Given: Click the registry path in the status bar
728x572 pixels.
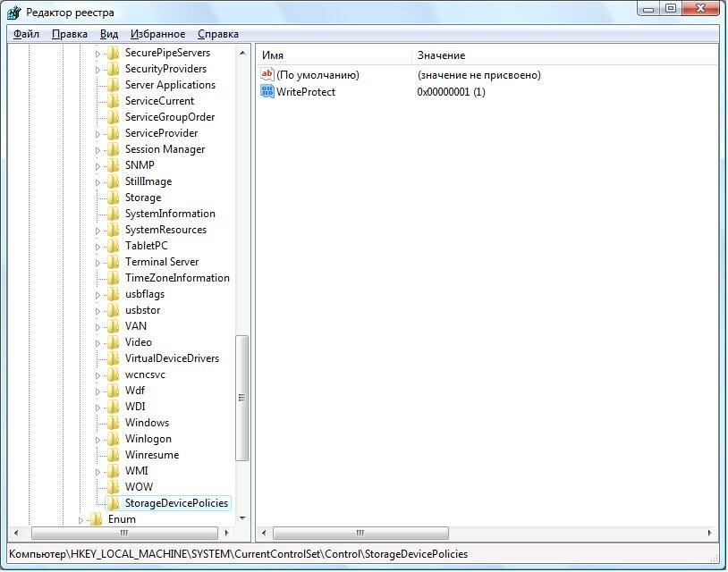Looking at the screenshot, I should point(238,554).
